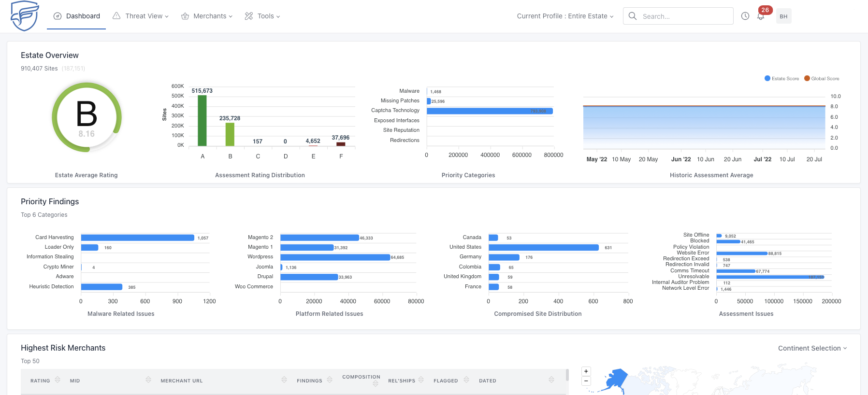Viewport: 868px width, 395px height.
Task: Click the BH user avatar
Action: (x=783, y=16)
